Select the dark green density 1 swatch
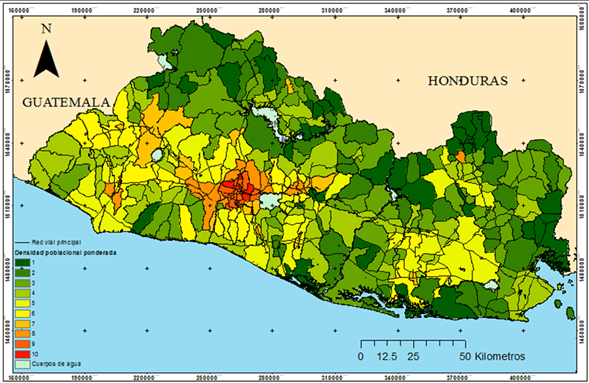The width and height of the screenshot is (589, 383). [x=22, y=262]
